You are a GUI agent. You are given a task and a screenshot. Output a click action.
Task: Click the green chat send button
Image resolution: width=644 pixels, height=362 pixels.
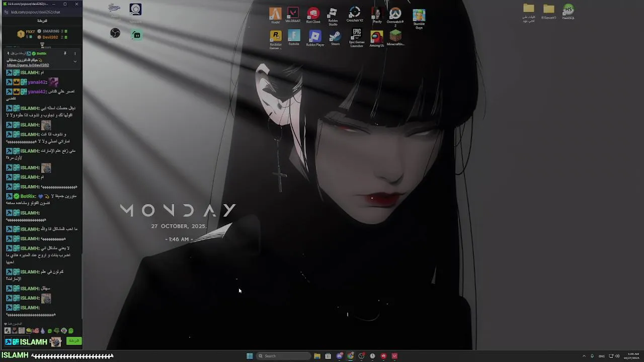click(74, 341)
